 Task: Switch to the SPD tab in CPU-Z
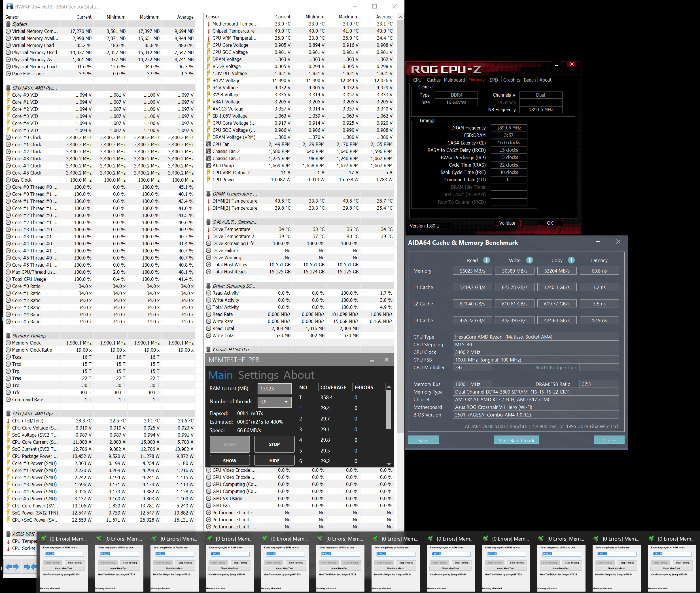tap(494, 80)
